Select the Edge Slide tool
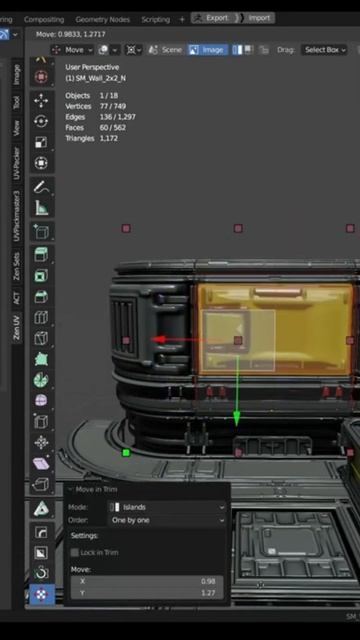The image size is (360, 640). point(41,422)
